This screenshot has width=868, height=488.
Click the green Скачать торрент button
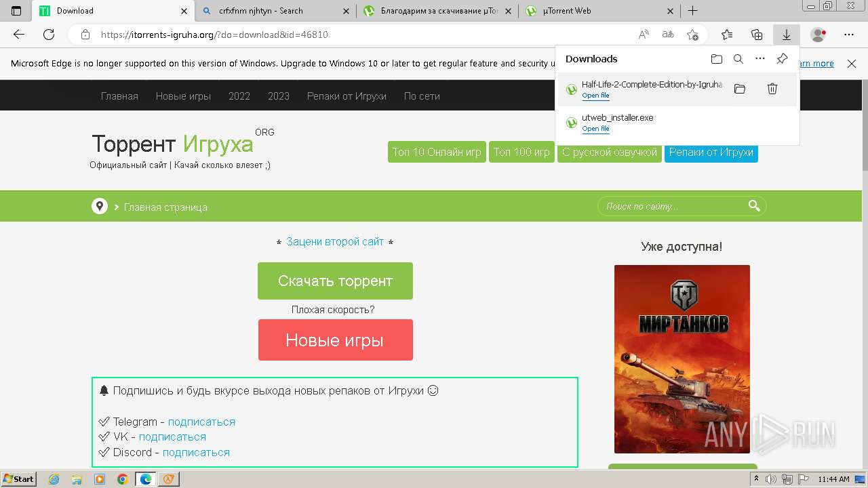click(335, 281)
